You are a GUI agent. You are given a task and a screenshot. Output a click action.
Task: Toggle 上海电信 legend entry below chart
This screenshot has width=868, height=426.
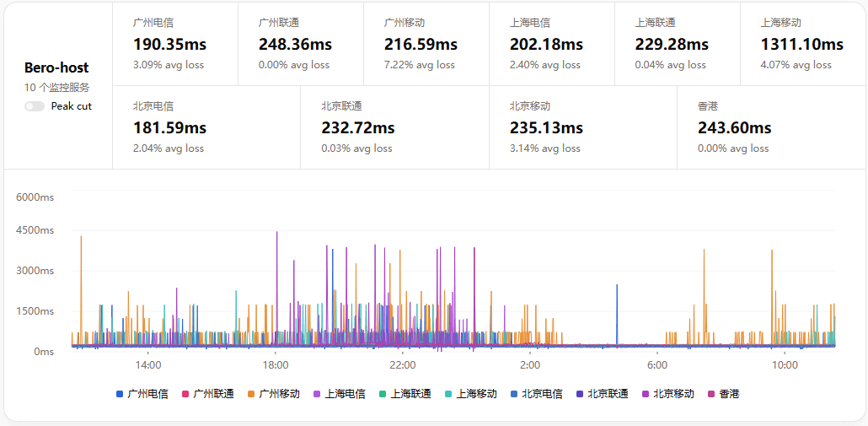pos(339,394)
